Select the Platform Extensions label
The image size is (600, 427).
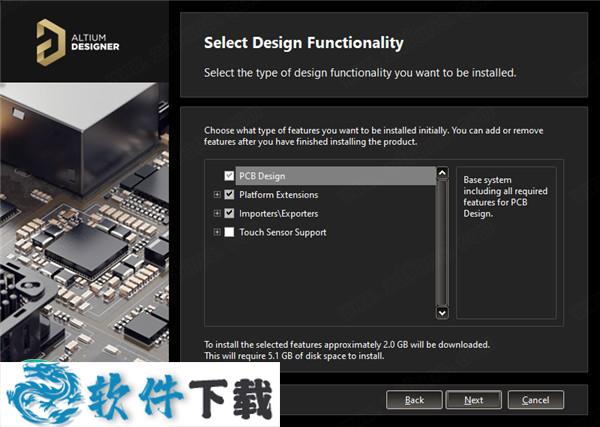point(279,195)
